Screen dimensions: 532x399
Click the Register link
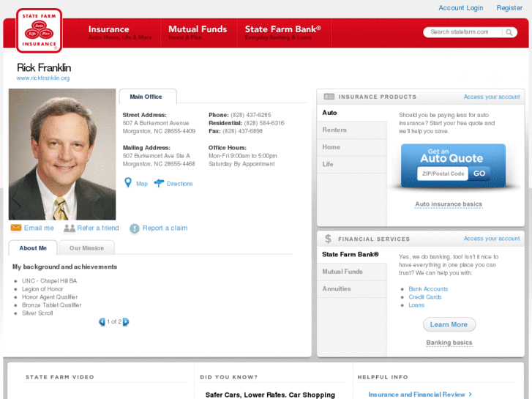click(x=509, y=8)
